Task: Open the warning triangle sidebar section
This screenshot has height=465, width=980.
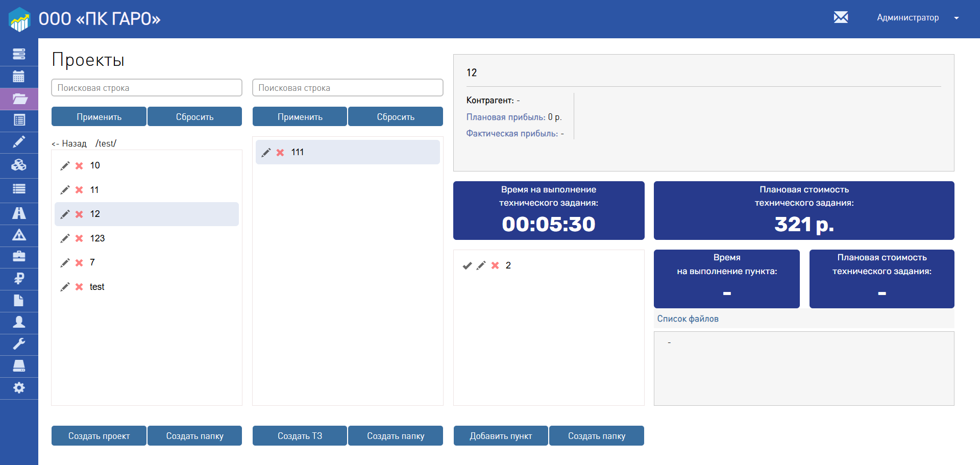Action: 19,235
